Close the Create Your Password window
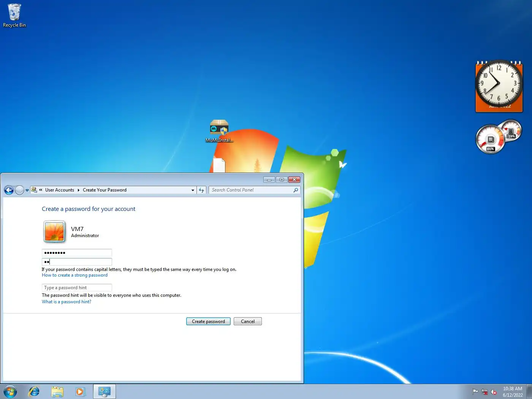Viewport: 532px width, 399px height. [294, 179]
